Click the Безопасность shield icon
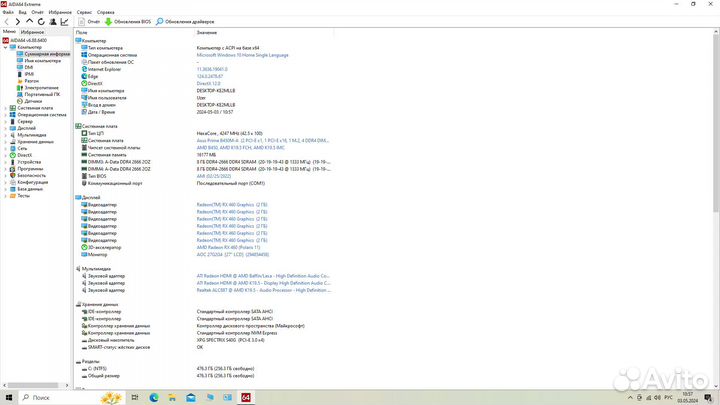 click(x=12, y=175)
